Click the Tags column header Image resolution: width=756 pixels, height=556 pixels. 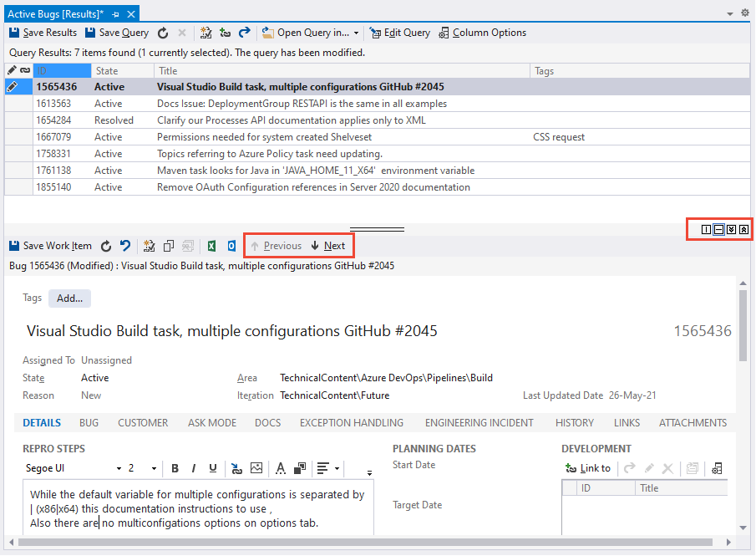tap(640, 71)
